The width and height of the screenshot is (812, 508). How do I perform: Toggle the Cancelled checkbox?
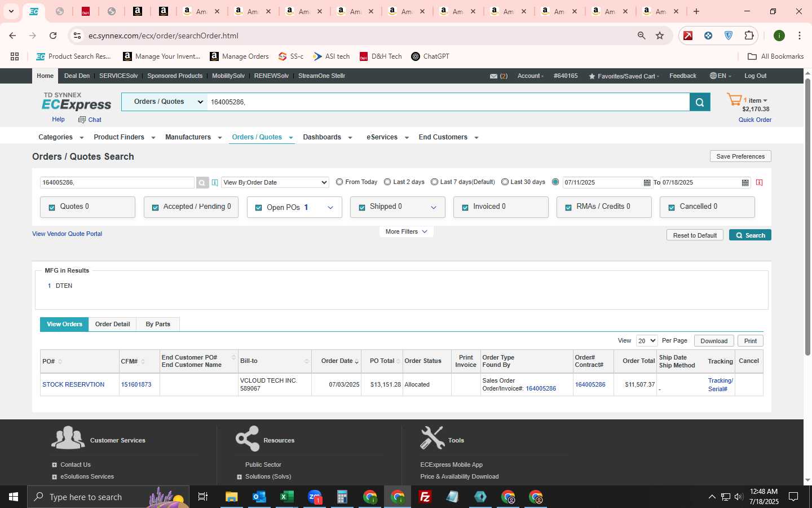coord(672,207)
